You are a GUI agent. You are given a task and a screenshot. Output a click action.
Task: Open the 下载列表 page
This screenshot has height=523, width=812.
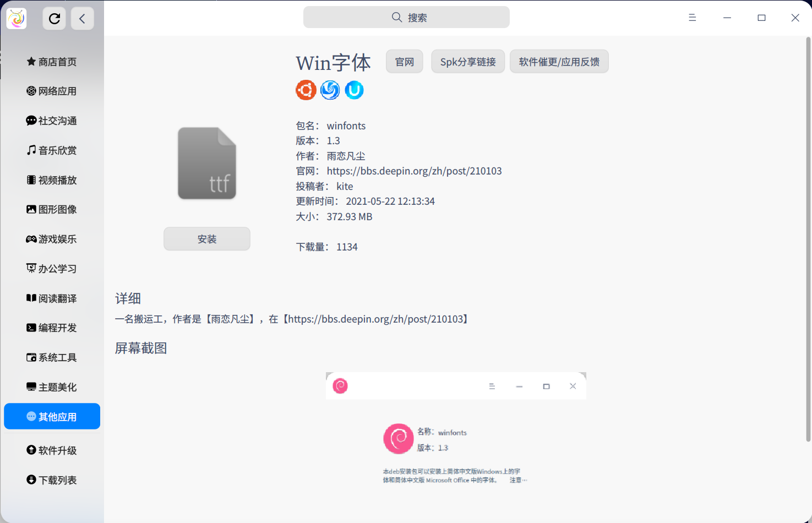coord(51,480)
